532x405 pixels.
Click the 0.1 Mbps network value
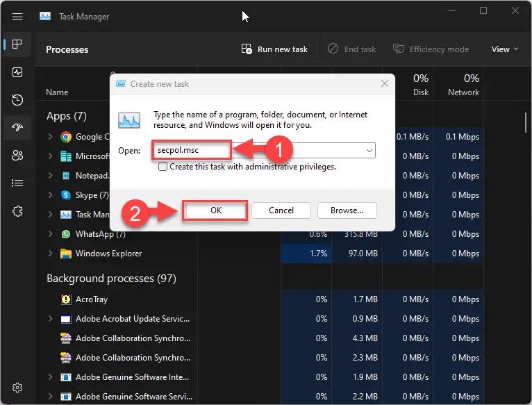pos(462,137)
